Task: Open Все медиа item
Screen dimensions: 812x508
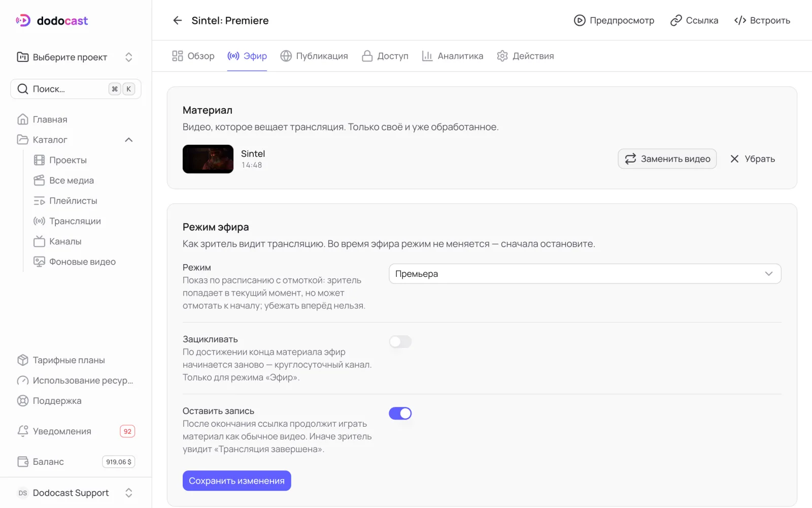Action: [84, 180]
